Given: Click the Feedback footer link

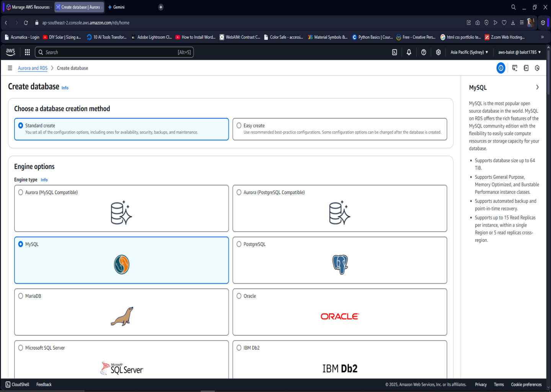Looking at the screenshot, I should [44, 385].
